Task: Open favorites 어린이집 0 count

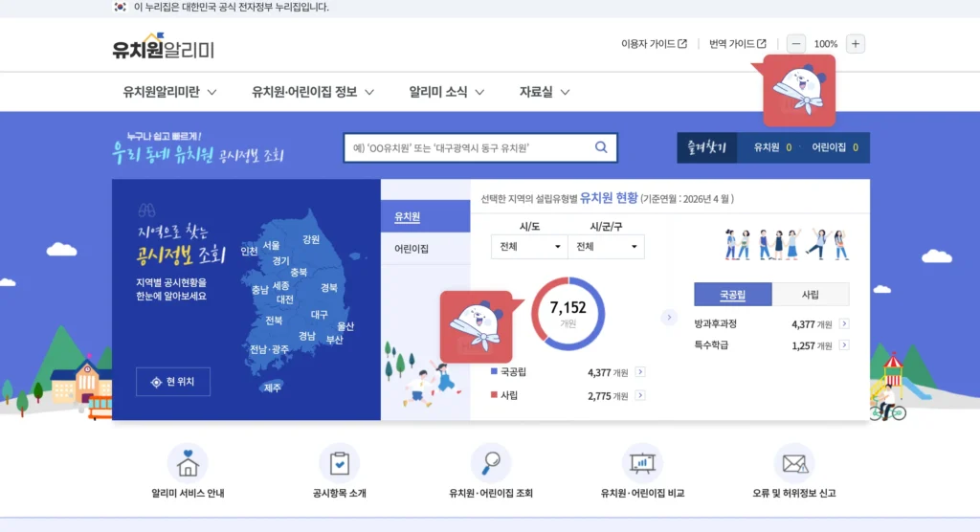Action: point(835,147)
